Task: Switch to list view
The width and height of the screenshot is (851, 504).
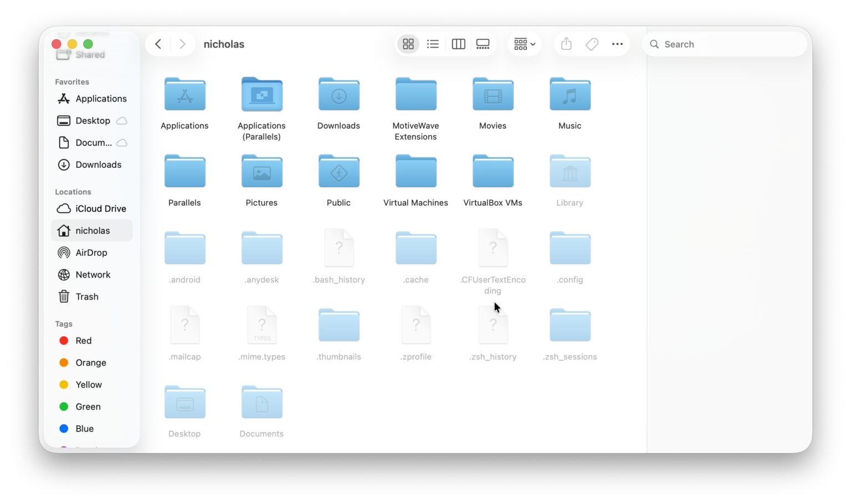Action: (x=433, y=44)
